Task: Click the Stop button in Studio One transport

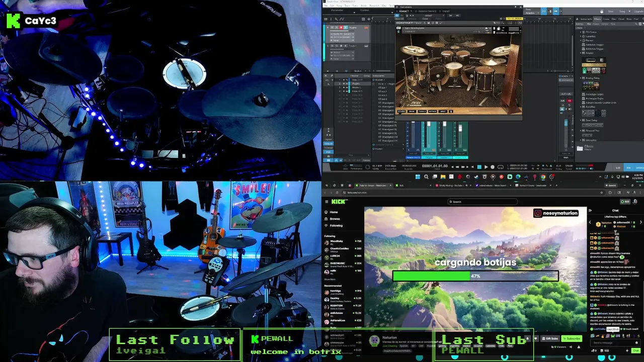Action: [x=479, y=167]
